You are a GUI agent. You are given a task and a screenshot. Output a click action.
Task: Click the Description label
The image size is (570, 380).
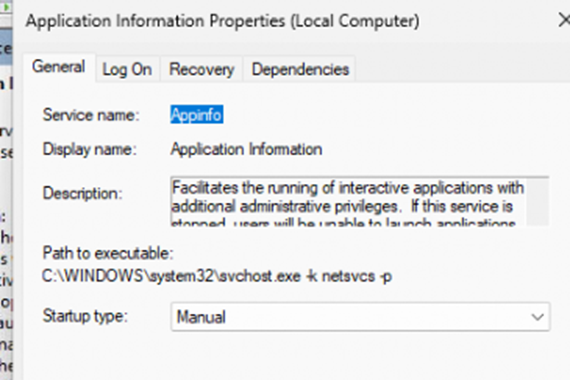pos(83,193)
